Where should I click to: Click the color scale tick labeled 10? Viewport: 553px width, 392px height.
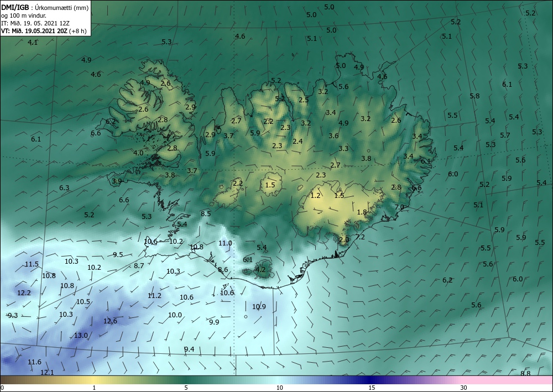pos(279,388)
